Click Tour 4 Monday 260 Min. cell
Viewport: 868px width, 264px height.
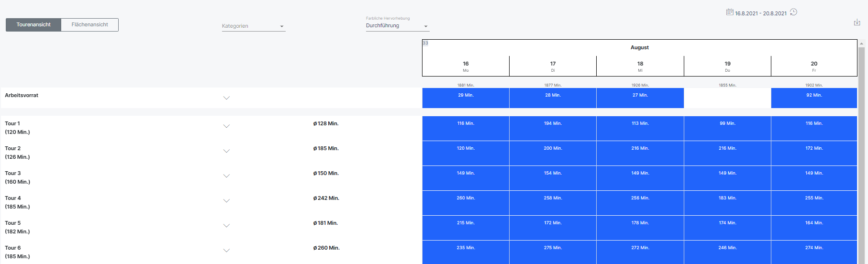(x=466, y=203)
